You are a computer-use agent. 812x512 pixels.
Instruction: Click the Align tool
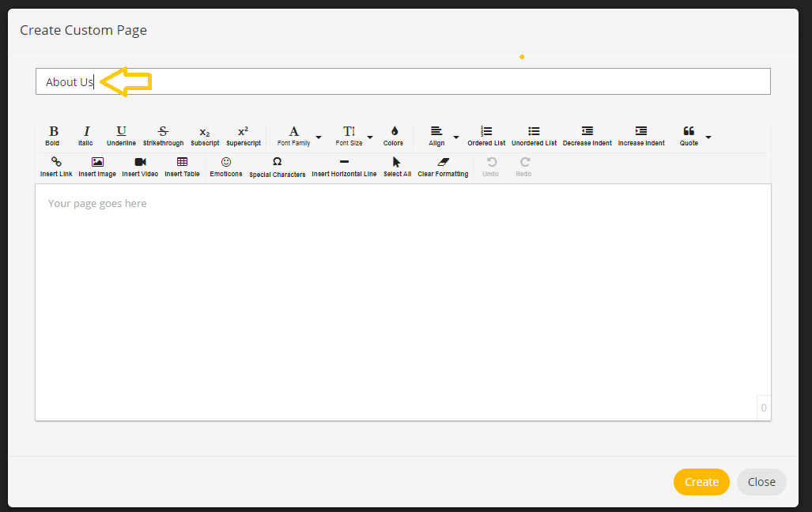436,136
